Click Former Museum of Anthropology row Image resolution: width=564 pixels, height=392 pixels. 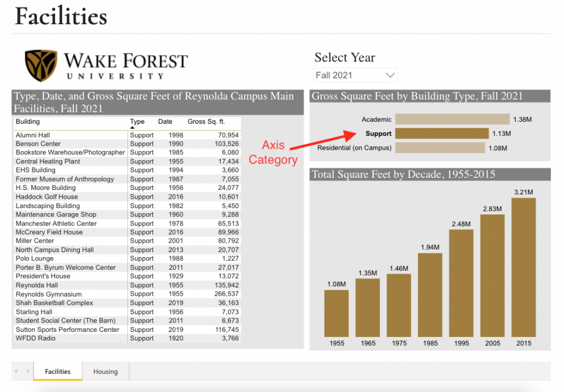[x=127, y=179]
